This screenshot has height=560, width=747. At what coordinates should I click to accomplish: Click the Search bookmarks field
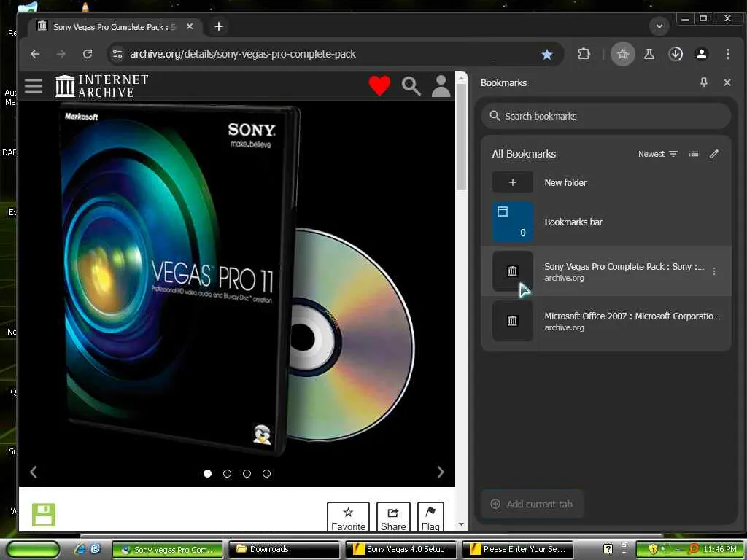tap(606, 116)
